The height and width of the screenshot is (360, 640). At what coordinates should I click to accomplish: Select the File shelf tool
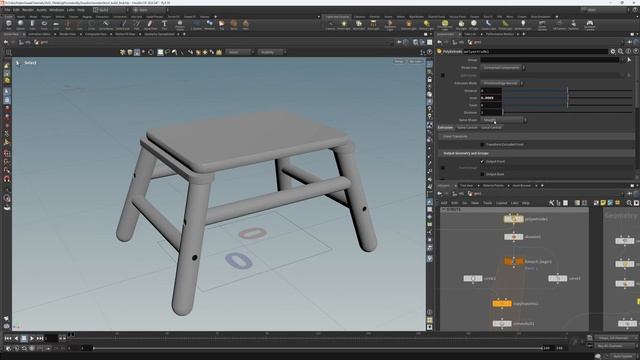222,25
